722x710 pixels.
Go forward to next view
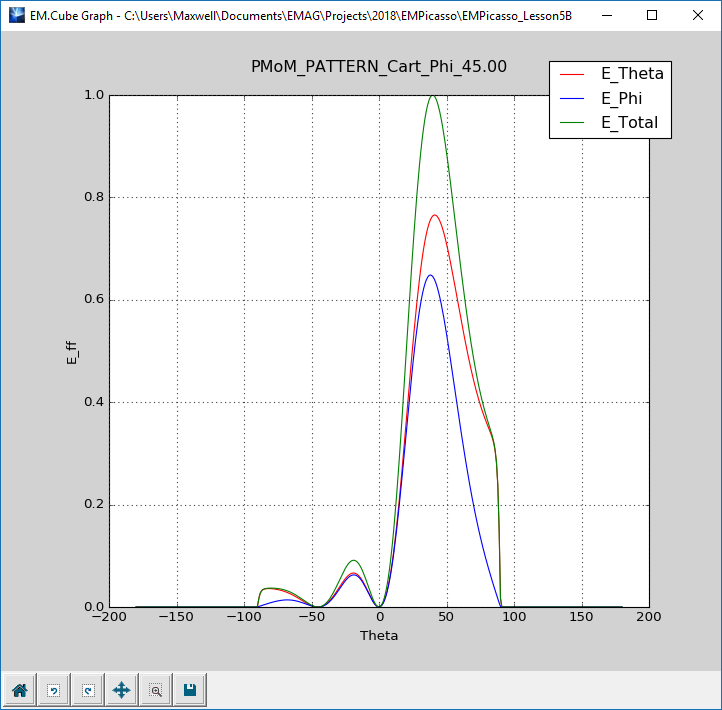(87, 689)
